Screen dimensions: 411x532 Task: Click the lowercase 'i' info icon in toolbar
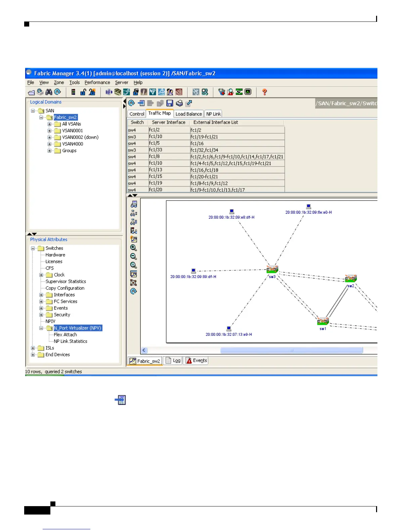point(144,92)
